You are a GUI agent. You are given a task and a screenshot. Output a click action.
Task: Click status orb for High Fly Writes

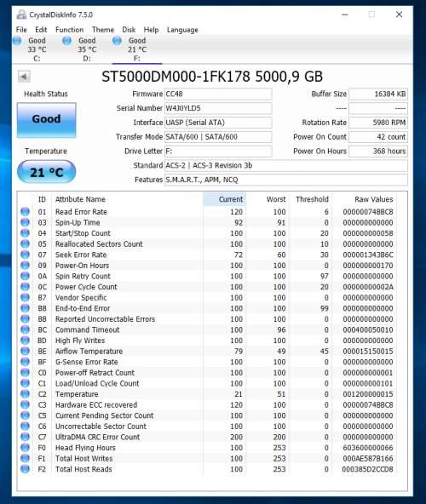[25, 340]
